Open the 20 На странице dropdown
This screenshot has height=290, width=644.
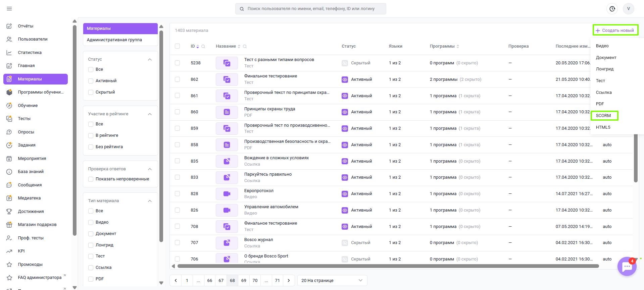tap(332, 280)
